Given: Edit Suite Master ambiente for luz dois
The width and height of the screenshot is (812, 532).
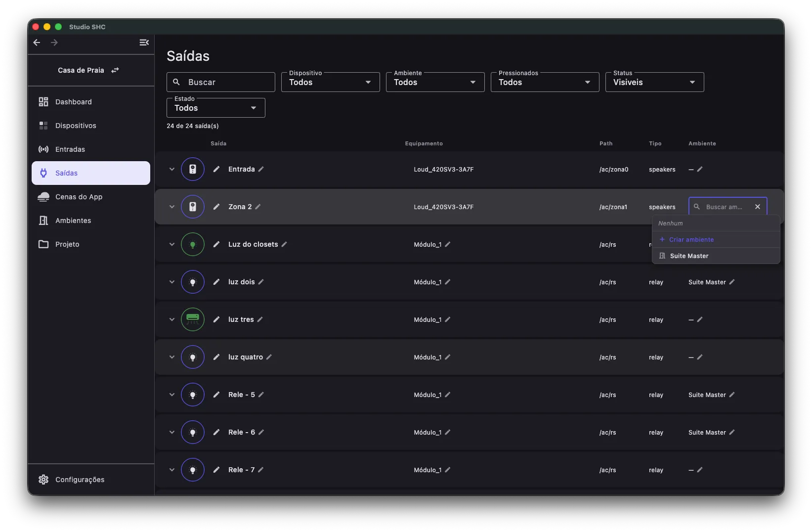Looking at the screenshot, I should click(732, 282).
